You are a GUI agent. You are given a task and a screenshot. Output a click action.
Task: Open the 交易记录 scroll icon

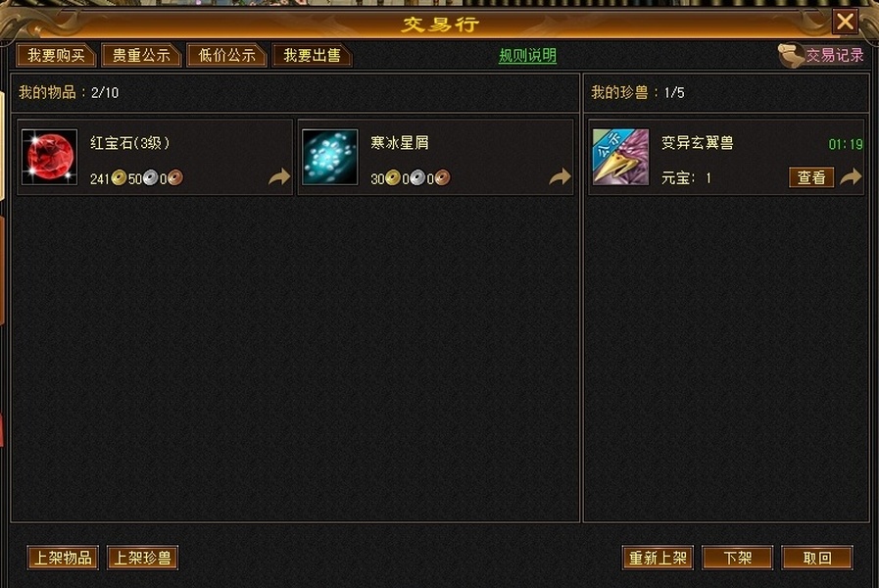click(791, 56)
